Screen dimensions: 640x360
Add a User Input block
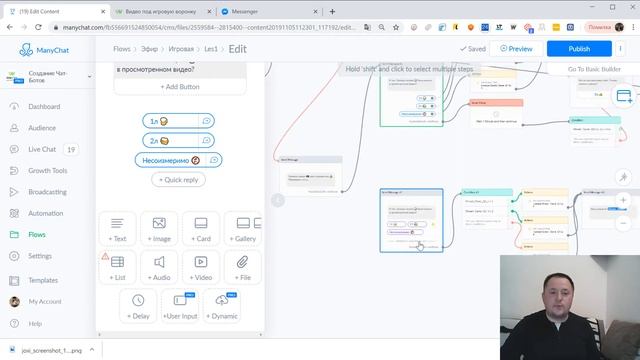(x=180, y=306)
